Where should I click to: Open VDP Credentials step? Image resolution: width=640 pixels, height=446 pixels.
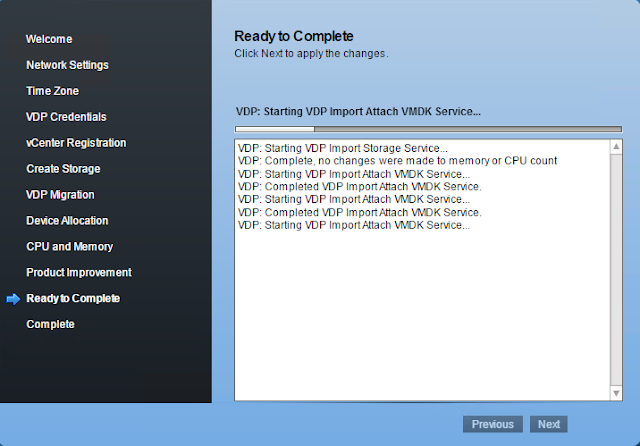(x=66, y=117)
